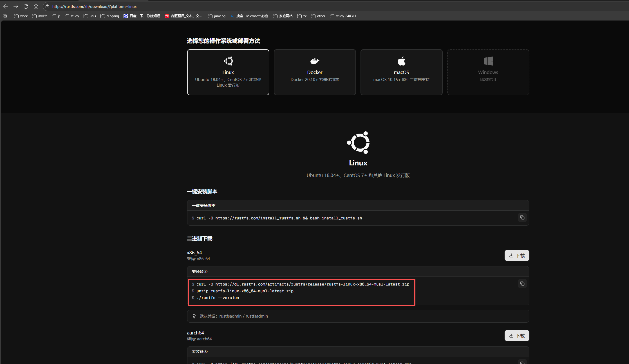
Task: Copy the one-click install script command
Action: click(x=522, y=217)
